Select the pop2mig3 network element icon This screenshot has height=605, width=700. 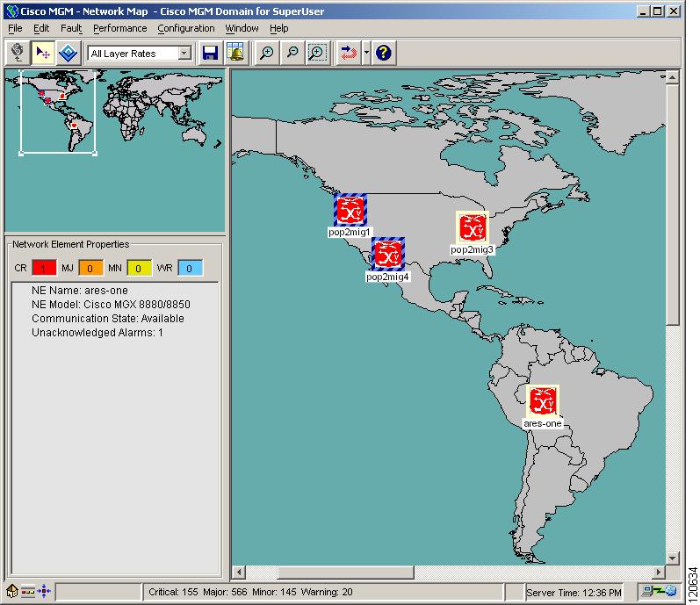coord(473,227)
